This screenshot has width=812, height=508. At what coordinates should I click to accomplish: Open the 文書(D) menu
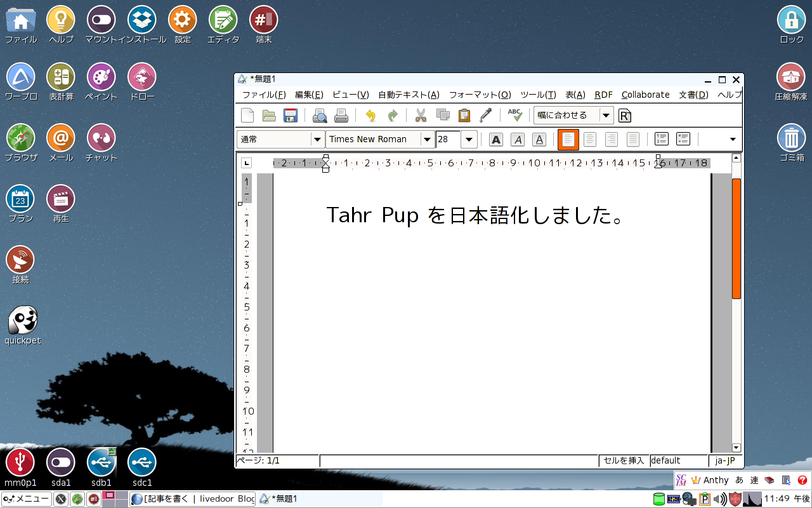[x=693, y=95]
